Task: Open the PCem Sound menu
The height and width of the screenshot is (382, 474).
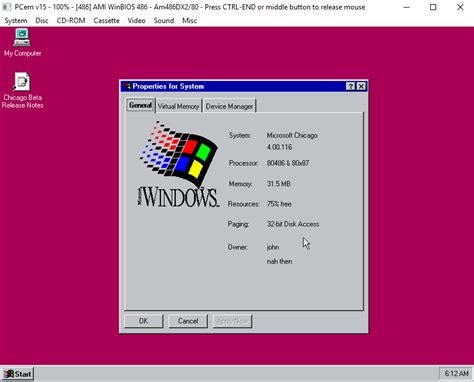Action: click(x=164, y=21)
